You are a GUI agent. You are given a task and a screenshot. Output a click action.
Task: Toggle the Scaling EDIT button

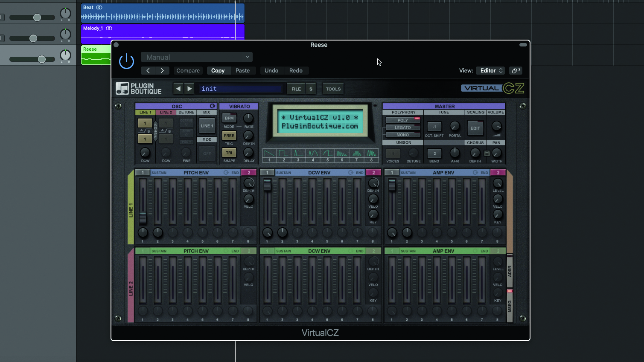(x=475, y=128)
